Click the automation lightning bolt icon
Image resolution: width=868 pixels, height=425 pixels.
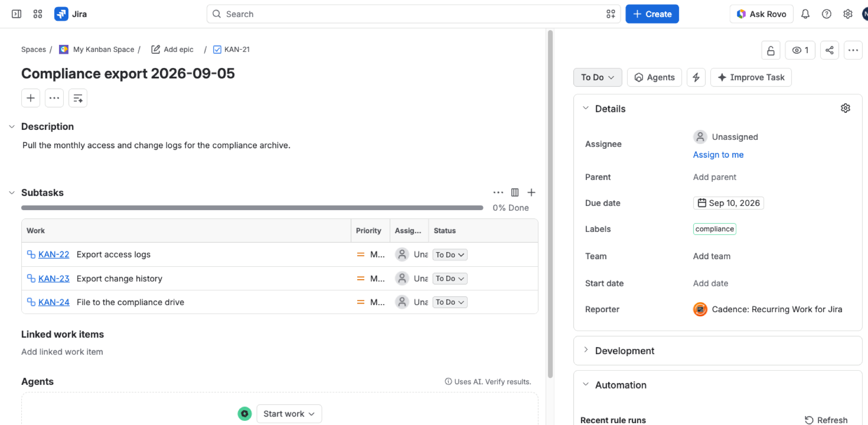click(x=696, y=77)
